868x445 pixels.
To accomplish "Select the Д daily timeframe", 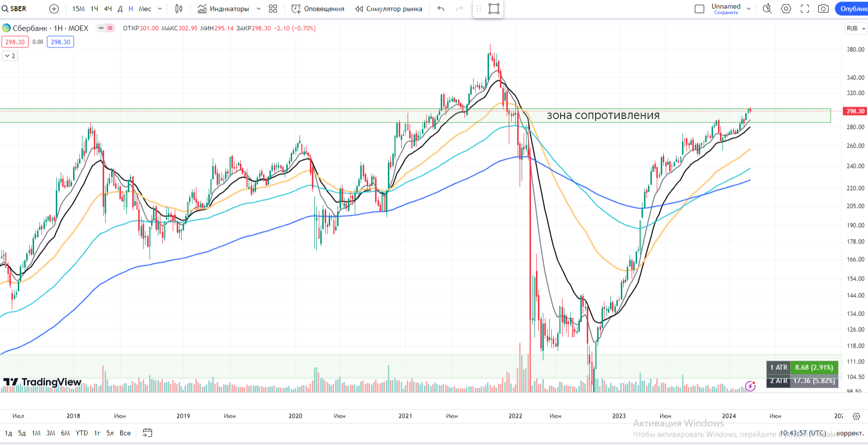I will pos(120,9).
